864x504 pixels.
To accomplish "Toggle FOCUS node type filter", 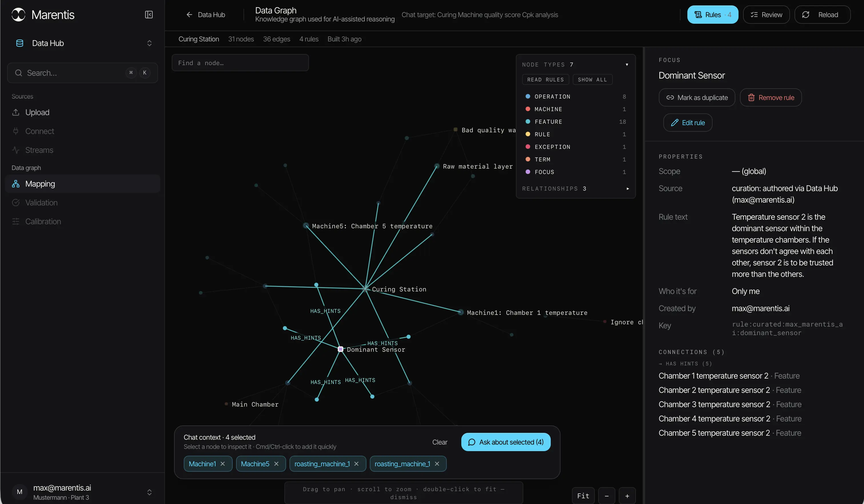I will (x=576, y=172).
